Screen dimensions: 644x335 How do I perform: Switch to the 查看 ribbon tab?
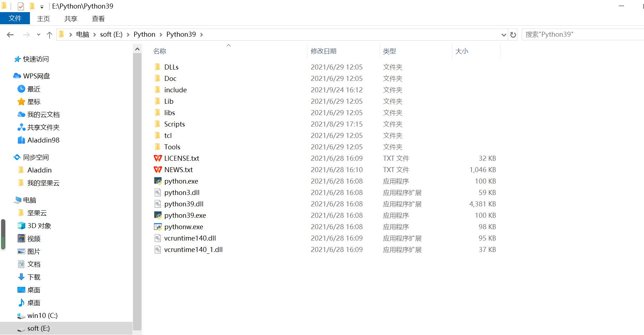click(x=98, y=19)
